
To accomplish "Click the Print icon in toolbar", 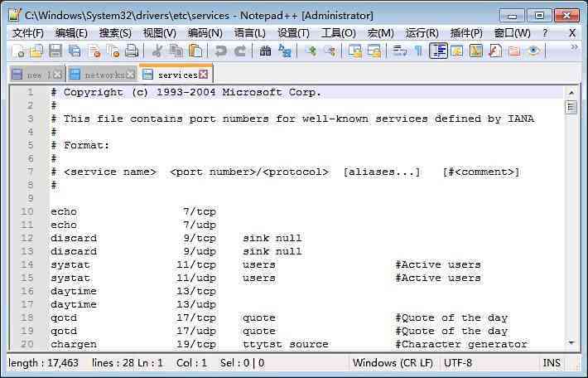I will [132, 51].
